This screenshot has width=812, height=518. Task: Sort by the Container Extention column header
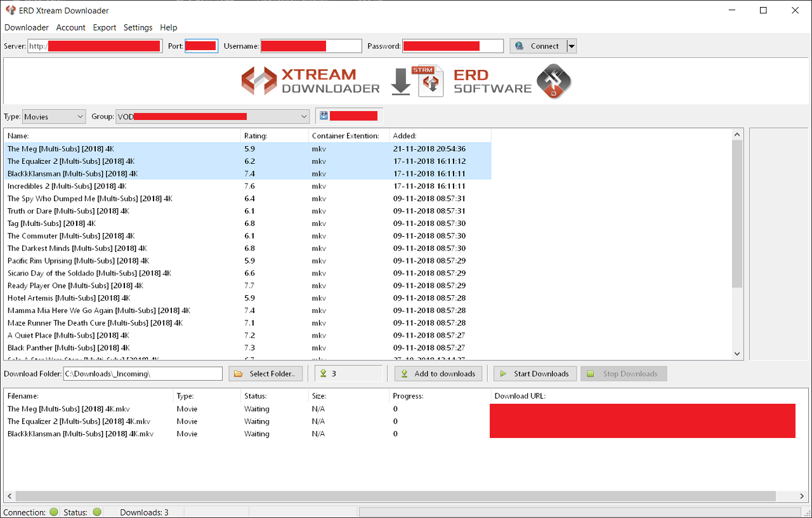coord(349,136)
